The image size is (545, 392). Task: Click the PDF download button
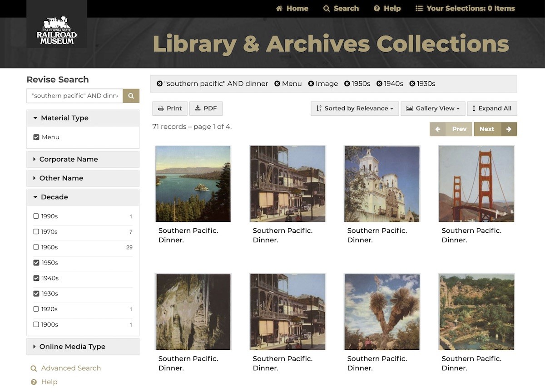click(x=206, y=108)
